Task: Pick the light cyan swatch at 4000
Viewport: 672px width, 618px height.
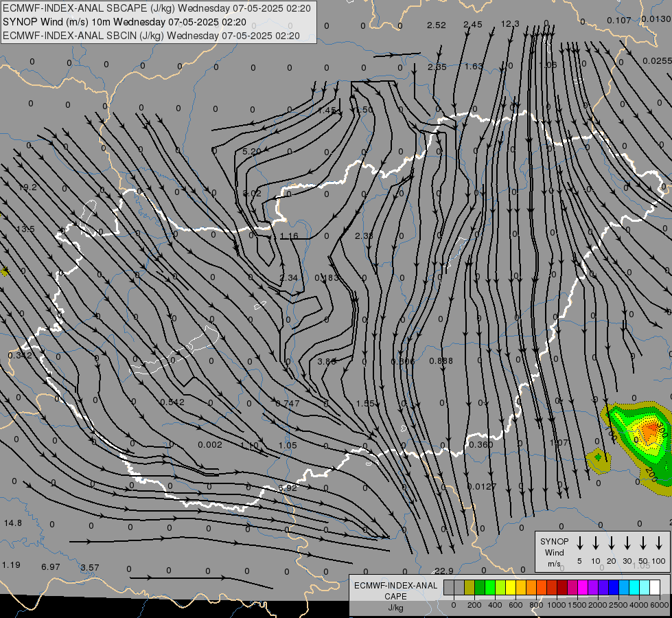Action: 644,588
